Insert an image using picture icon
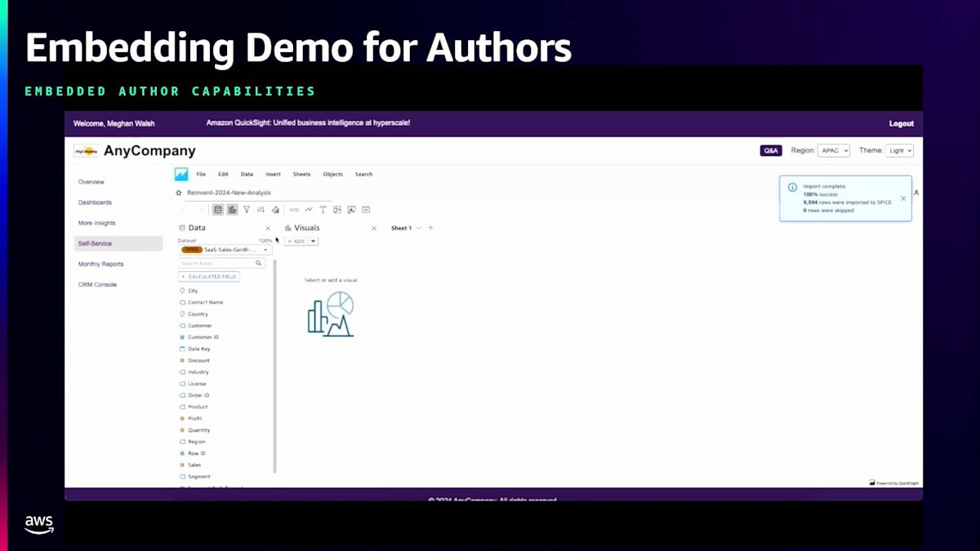The height and width of the screenshot is (551, 980). pos(337,210)
